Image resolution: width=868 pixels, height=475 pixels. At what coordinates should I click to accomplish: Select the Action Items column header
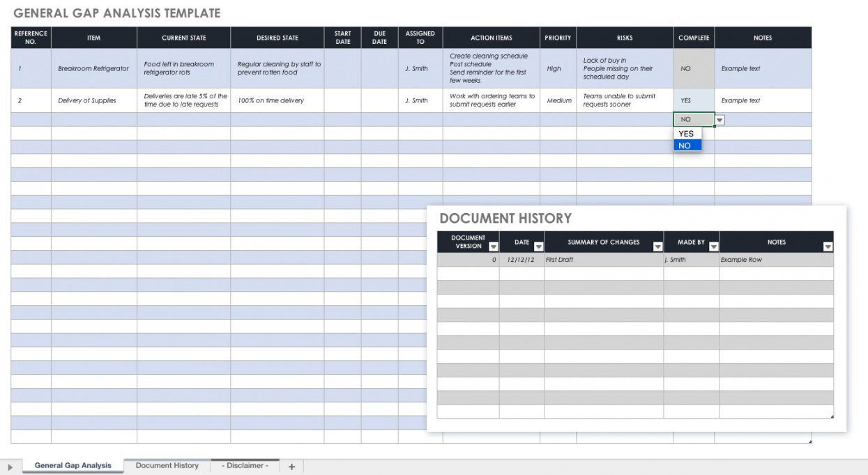(x=491, y=38)
